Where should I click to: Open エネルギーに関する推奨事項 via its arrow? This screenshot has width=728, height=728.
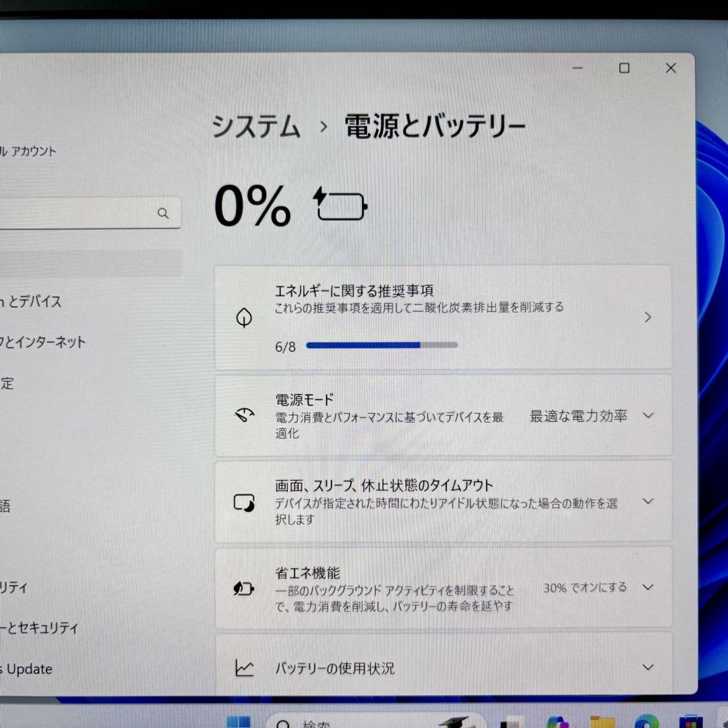[x=648, y=317]
